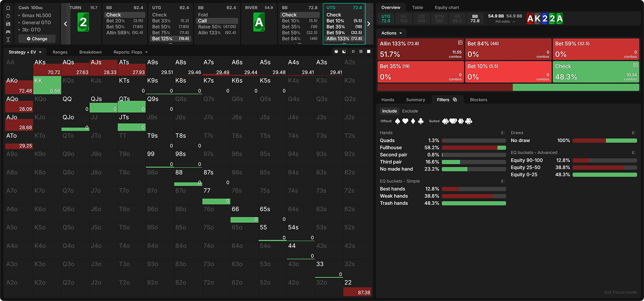Expand the Reports: Flops dropdown
644x301 pixels.
(x=130, y=52)
